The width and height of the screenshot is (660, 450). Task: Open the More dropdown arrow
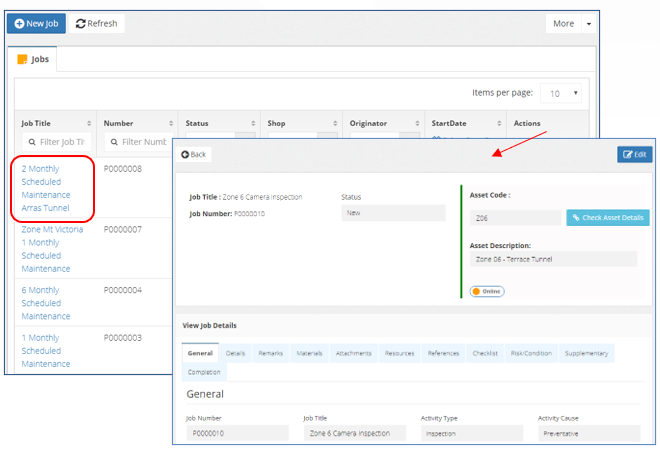click(x=589, y=24)
